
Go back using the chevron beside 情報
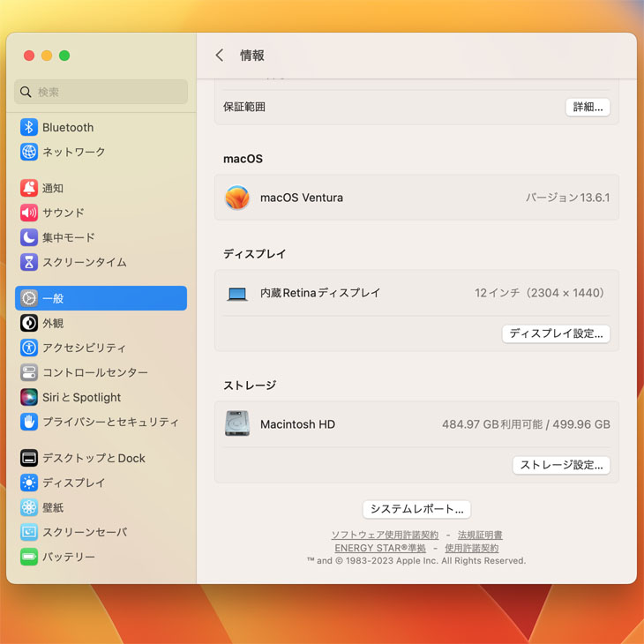[220, 55]
